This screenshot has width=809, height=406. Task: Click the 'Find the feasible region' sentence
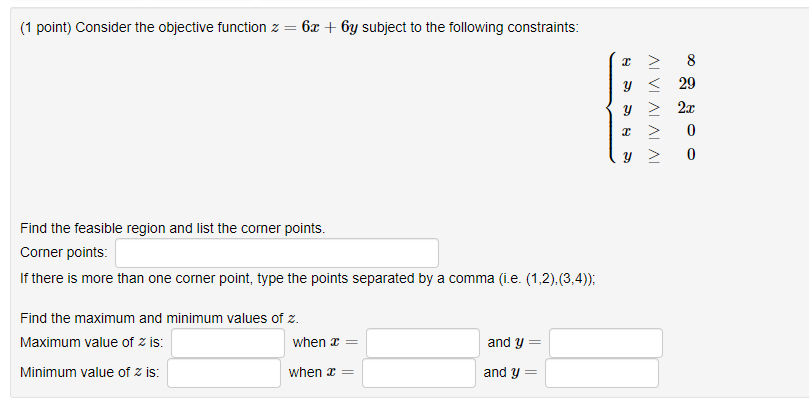(173, 229)
